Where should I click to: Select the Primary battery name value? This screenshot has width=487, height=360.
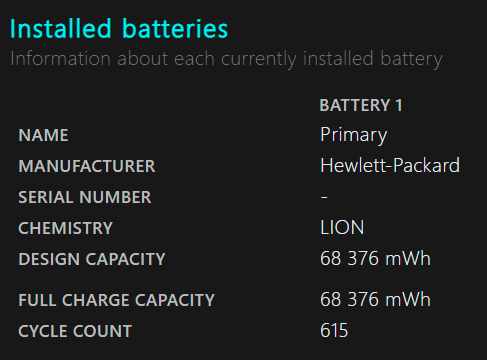pyautogui.click(x=354, y=135)
